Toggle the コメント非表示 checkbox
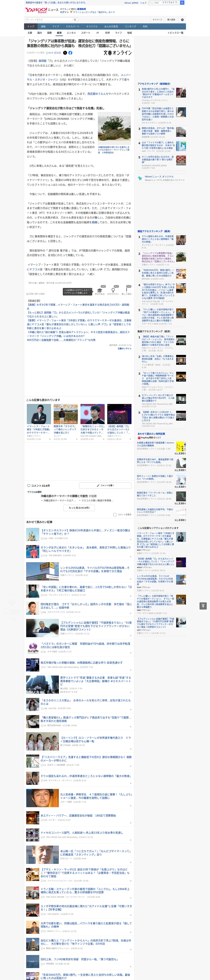The width and height of the screenshot is (210, 980). pyautogui.click(x=115, y=514)
